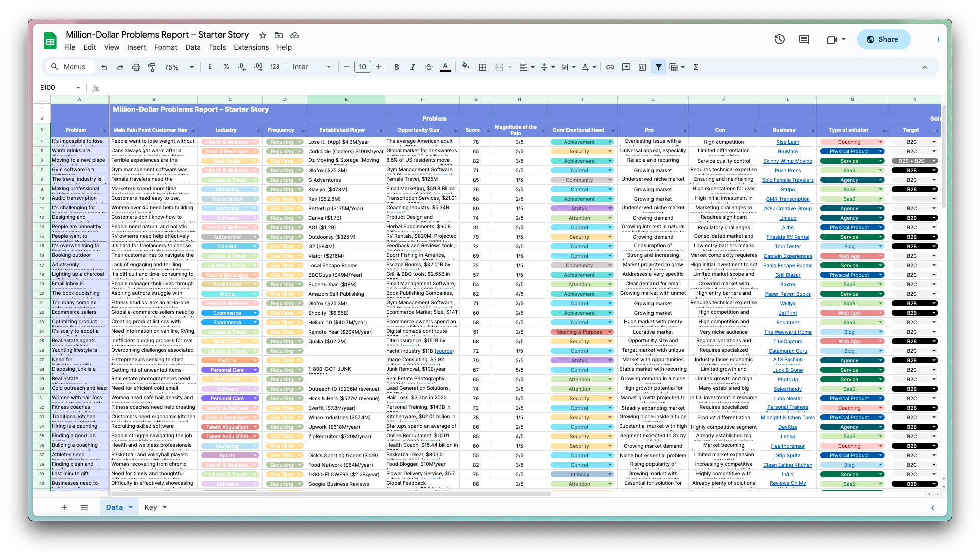
Task: Open Data sheet tab dropdown arrow
Action: (x=131, y=507)
